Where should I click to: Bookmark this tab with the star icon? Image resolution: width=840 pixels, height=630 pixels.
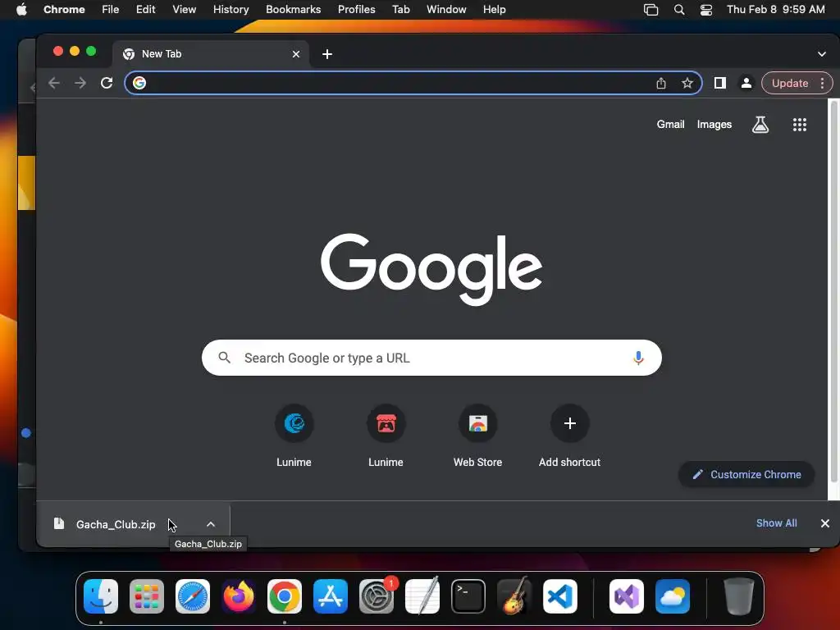(x=687, y=83)
